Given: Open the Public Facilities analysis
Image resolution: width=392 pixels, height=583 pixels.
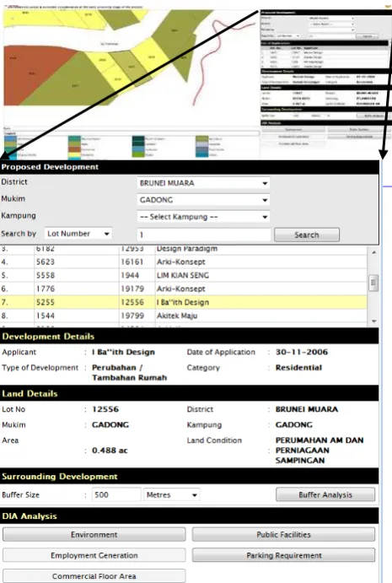Looking at the screenshot, I should pos(283,535).
